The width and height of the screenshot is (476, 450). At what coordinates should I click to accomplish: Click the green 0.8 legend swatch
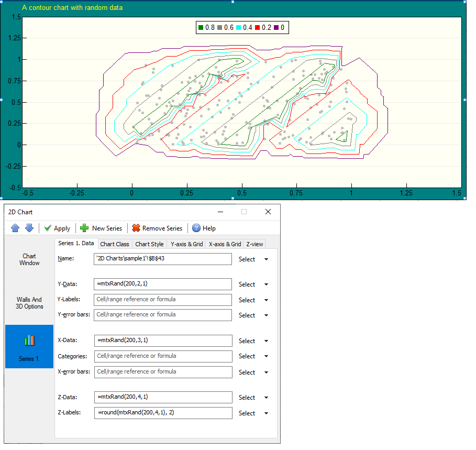point(201,28)
